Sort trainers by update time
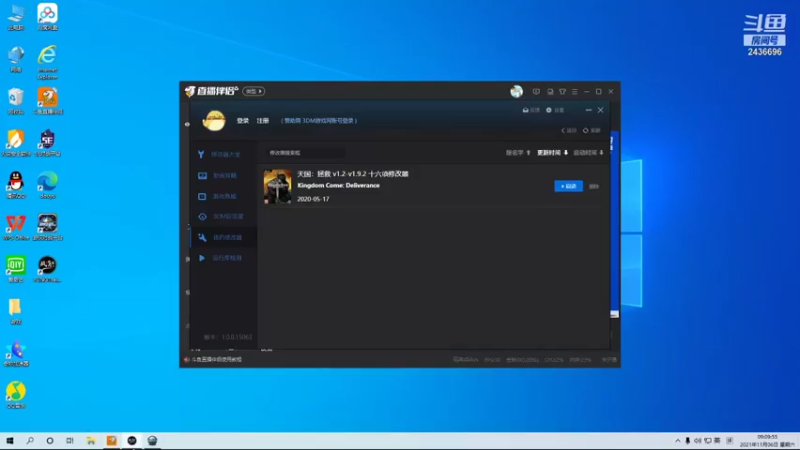800x450 pixels. (552, 153)
